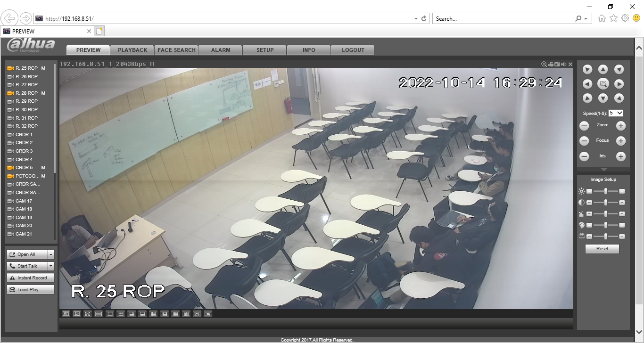The height and width of the screenshot is (343, 644).
Task: Open browser Tools gear menu
Action: pyautogui.click(x=625, y=18)
